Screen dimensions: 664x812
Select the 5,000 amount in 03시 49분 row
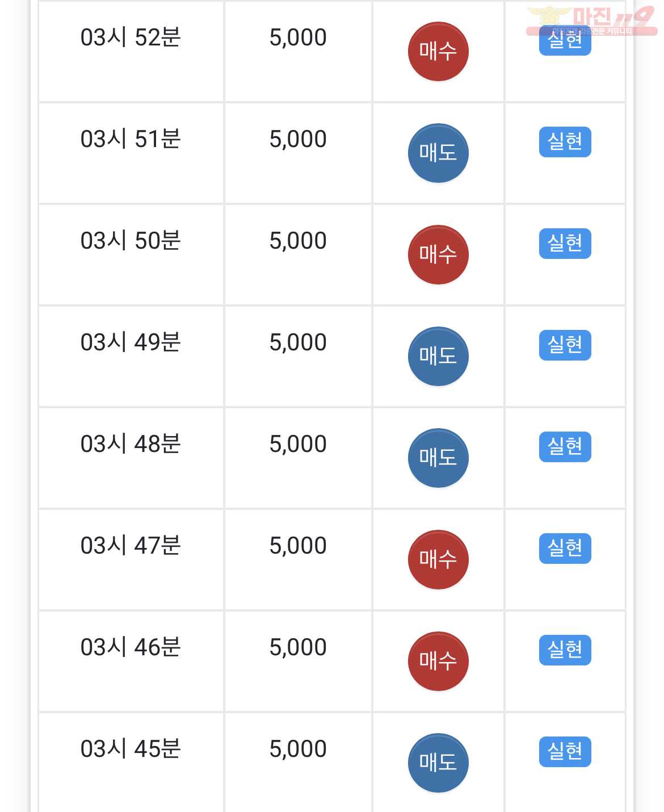click(x=298, y=342)
